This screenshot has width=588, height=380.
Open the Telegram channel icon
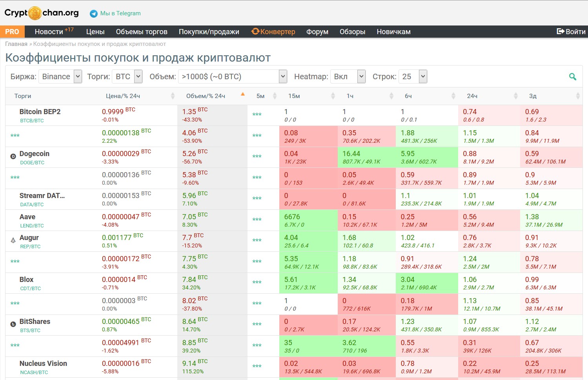pos(94,14)
